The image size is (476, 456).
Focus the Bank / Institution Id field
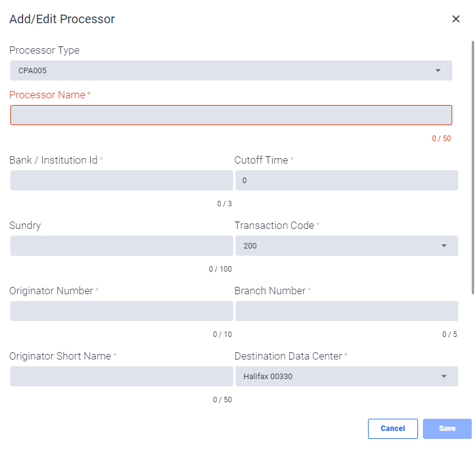click(x=121, y=180)
